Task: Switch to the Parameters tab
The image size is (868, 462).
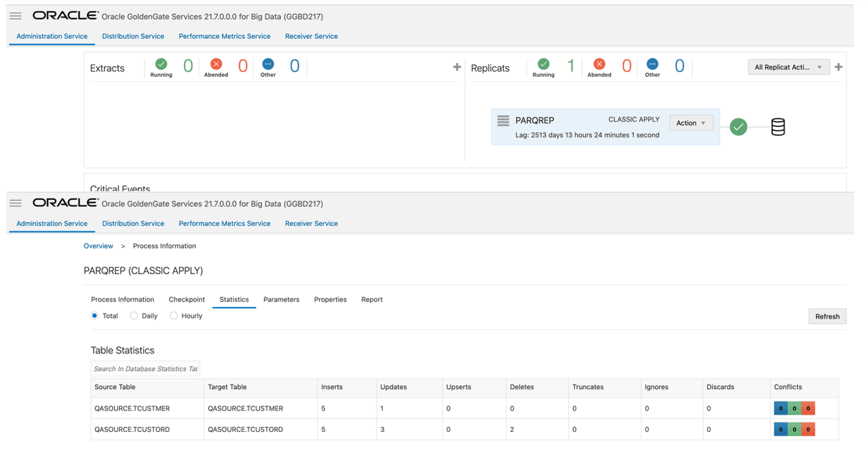Action: click(281, 300)
